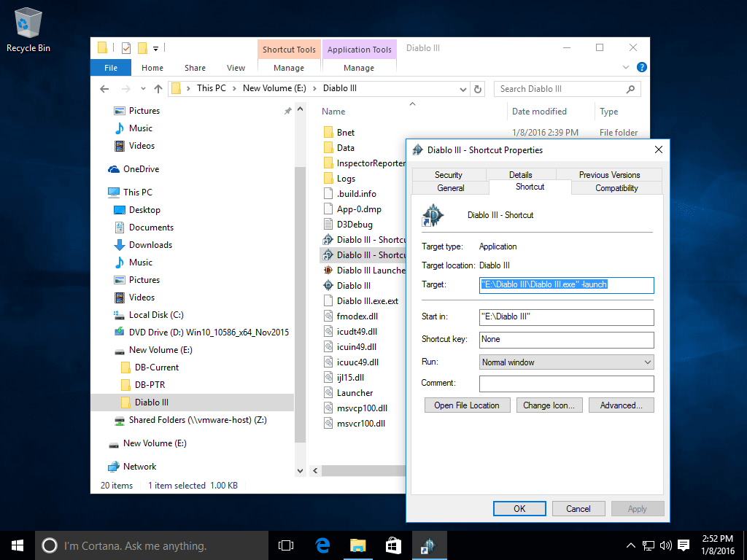Switch to the View ribbon tab

point(236,68)
